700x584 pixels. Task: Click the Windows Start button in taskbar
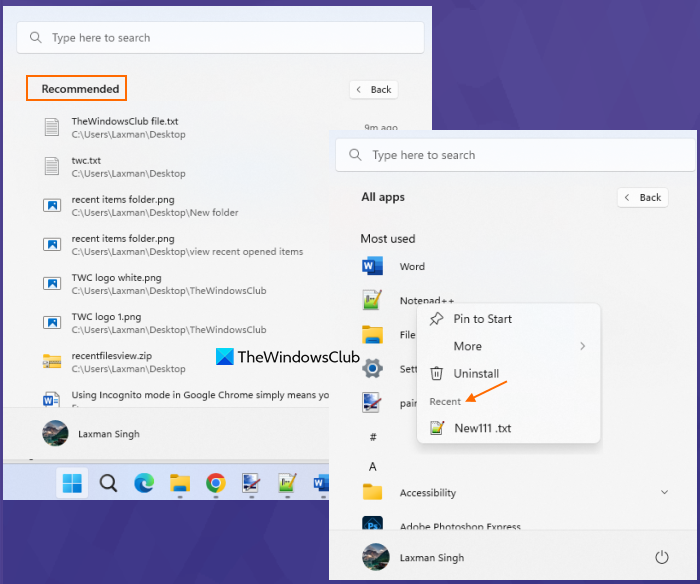click(72, 483)
